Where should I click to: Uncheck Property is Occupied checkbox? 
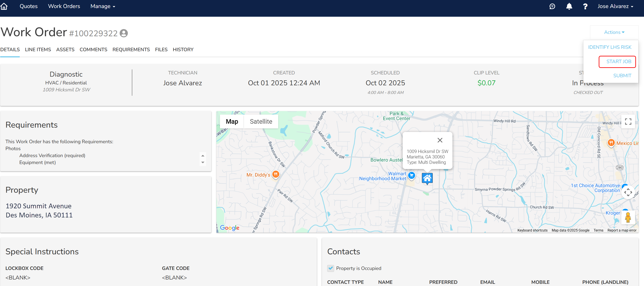click(330, 268)
